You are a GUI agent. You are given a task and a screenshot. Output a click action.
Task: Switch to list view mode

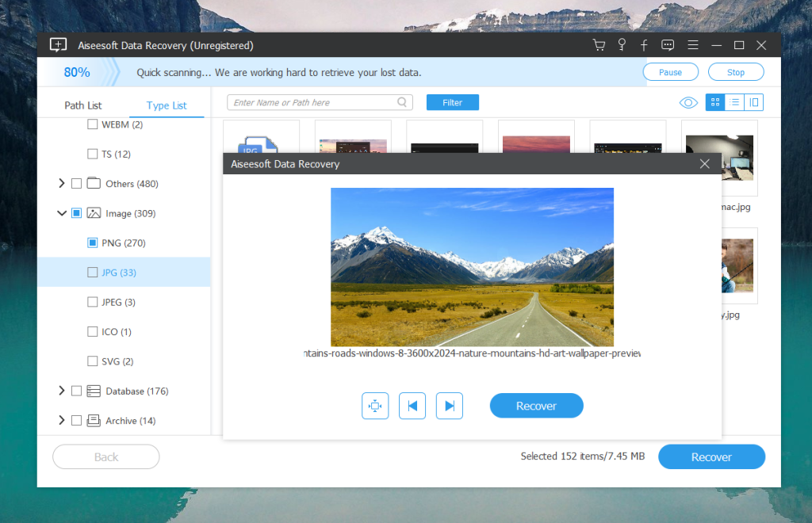(x=734, y=102)
